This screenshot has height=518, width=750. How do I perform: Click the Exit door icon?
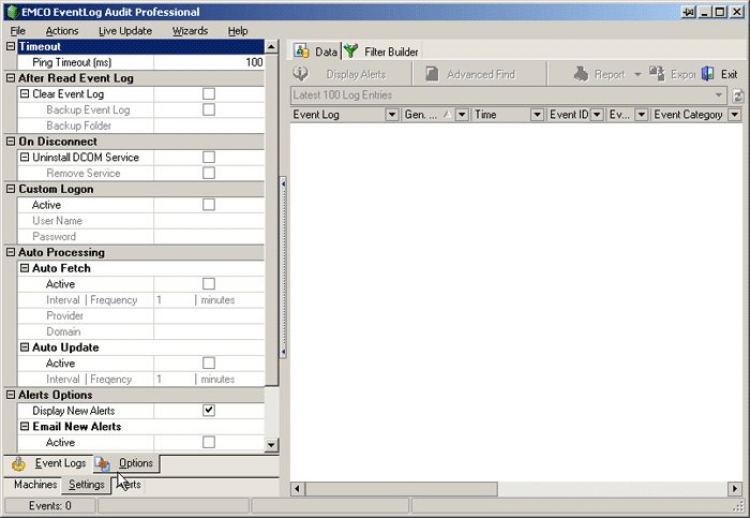click(708, 74)
